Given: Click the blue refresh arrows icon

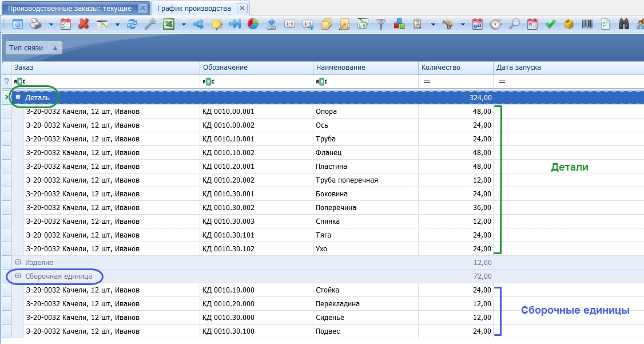Looking at the screenshot, I should (x=132, y=24).
